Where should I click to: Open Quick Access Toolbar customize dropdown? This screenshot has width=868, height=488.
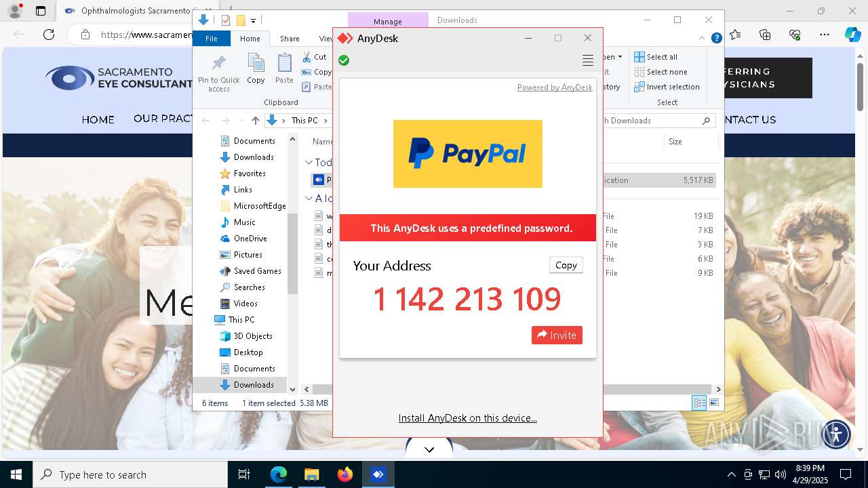click(253, 21)
